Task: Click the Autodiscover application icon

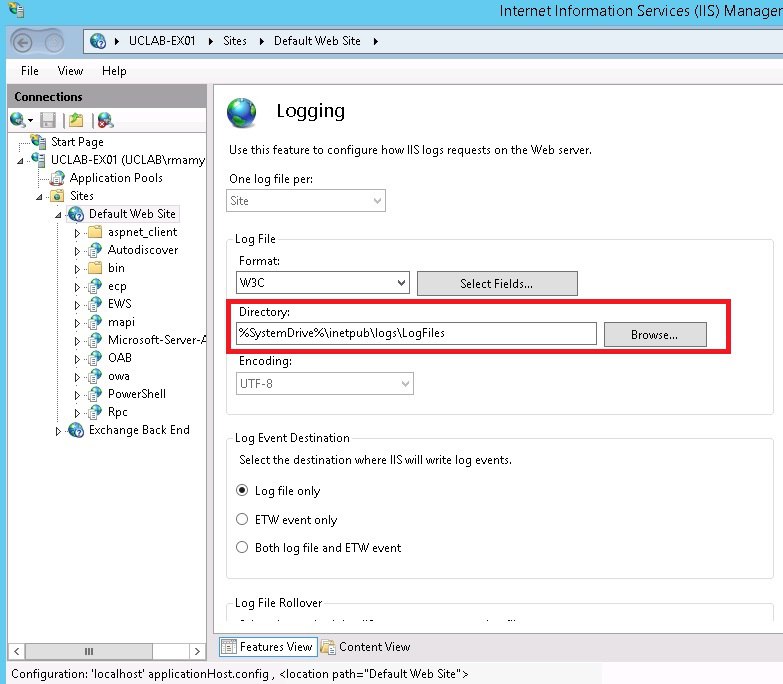Action: (95, 250)
